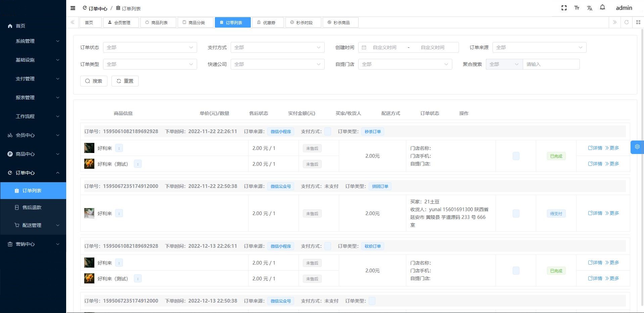The height and width of the screenshot is (313, 644).
Task: Open 支付方式 dropdown filter
Action: [278, 47]
